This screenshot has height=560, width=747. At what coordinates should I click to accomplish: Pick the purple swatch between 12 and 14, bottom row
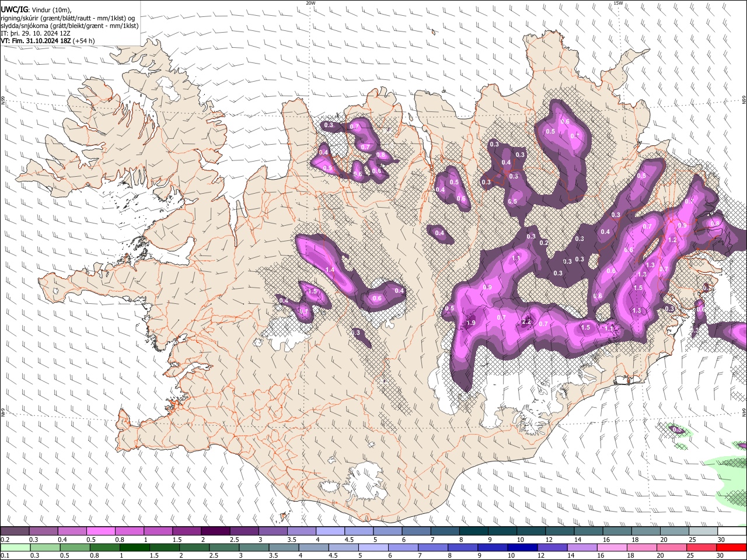coord(553,547)
